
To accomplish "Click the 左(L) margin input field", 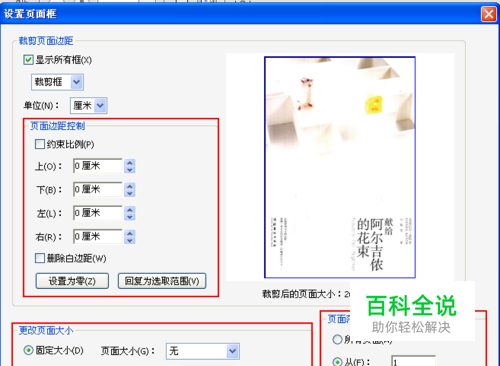I will tap(98, 213).
